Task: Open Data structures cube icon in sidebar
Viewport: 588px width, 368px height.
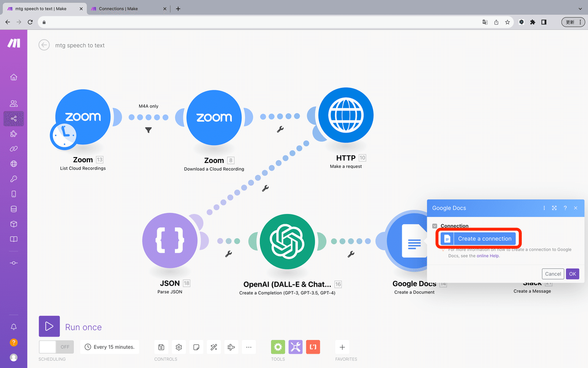Action: click(x=14, y=224)
